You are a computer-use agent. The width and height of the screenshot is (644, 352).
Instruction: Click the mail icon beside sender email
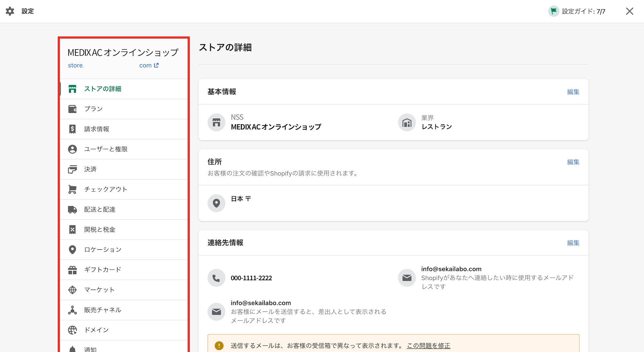tap(216, 312)
